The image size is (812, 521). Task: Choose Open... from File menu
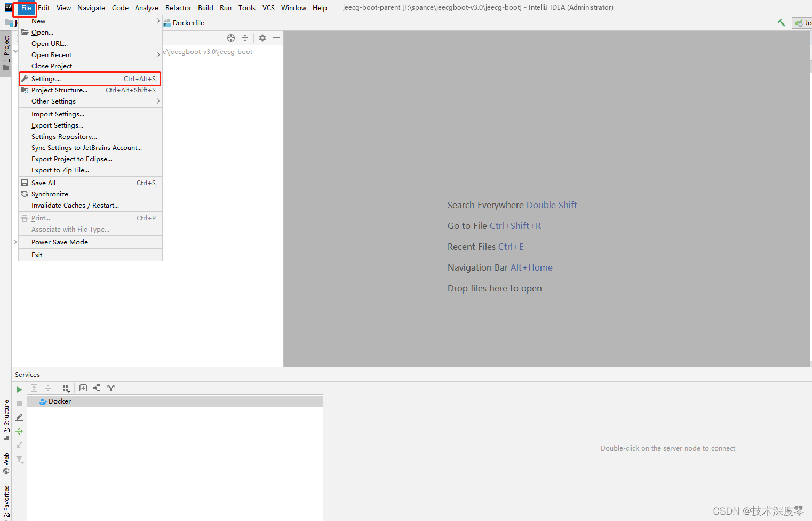coord(90,33)
